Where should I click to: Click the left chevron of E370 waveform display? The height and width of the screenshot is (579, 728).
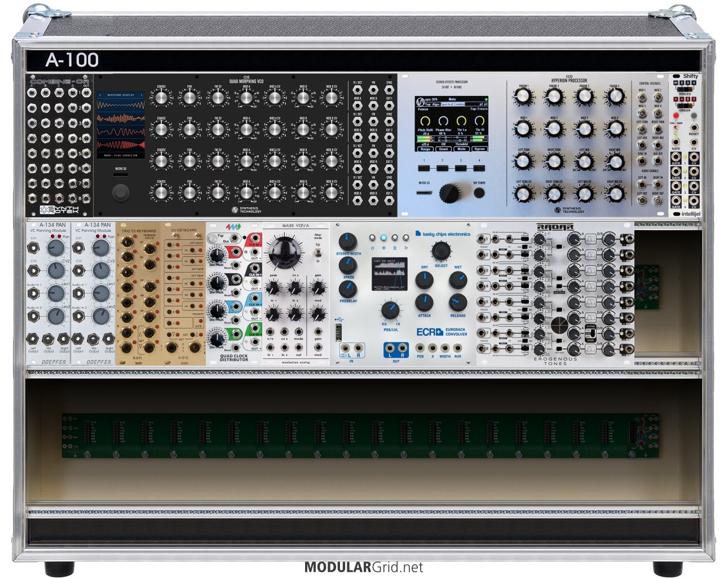(x=100, y=95)
